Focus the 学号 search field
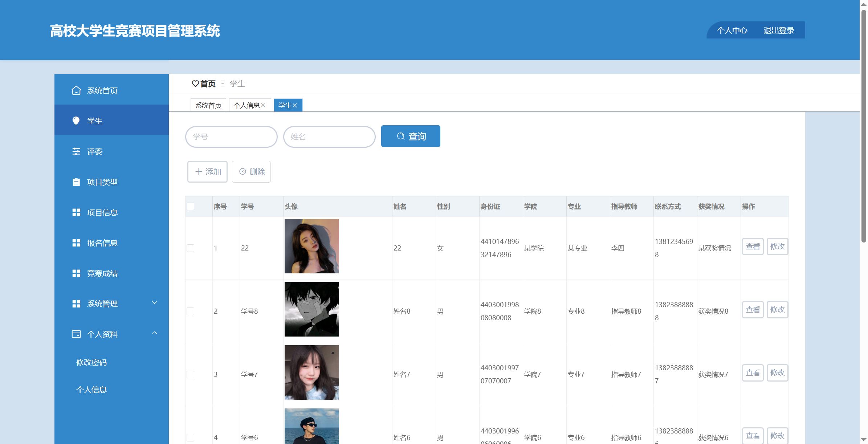Image resolution: width=868 pixels, height=444 pixels. click(x=231, y=137)
